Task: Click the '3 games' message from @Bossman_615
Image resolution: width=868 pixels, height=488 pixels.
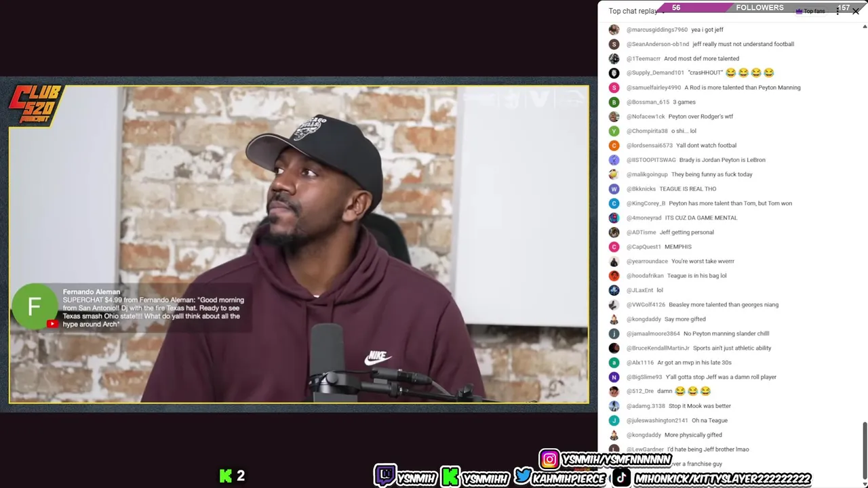Action: pyautogui.click(x=684, y=102)
